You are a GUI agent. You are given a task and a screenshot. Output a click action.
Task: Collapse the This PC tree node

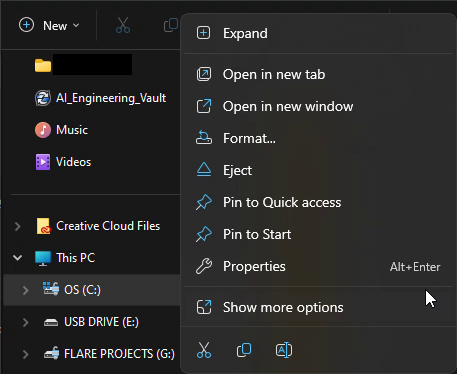coord(18,258)
